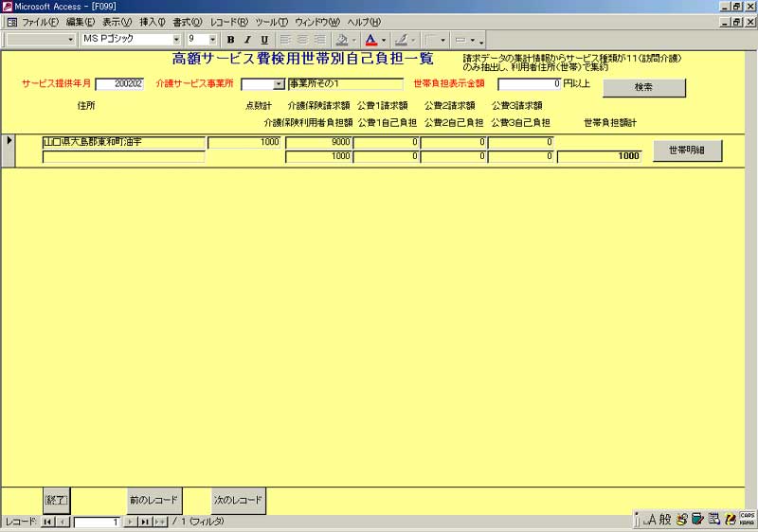Screen dimensions: 758x532
Task: Toggle bold formatting
Action: 230,40
